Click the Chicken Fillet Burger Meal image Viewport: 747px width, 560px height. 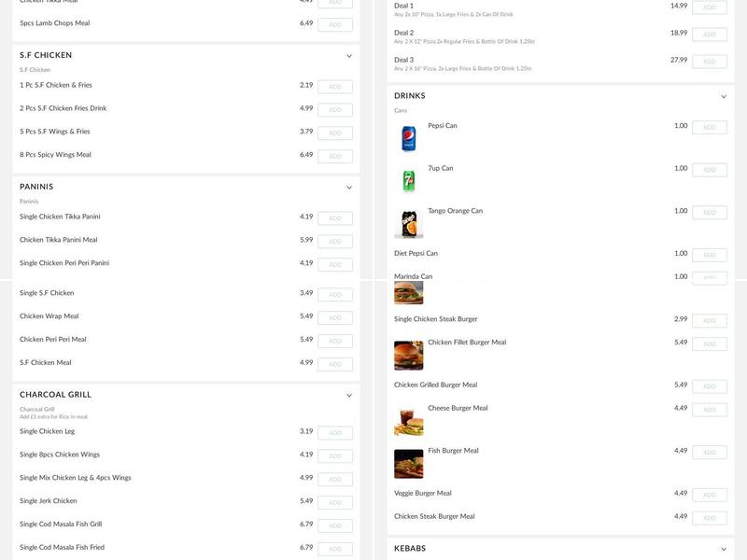point(409,356)
